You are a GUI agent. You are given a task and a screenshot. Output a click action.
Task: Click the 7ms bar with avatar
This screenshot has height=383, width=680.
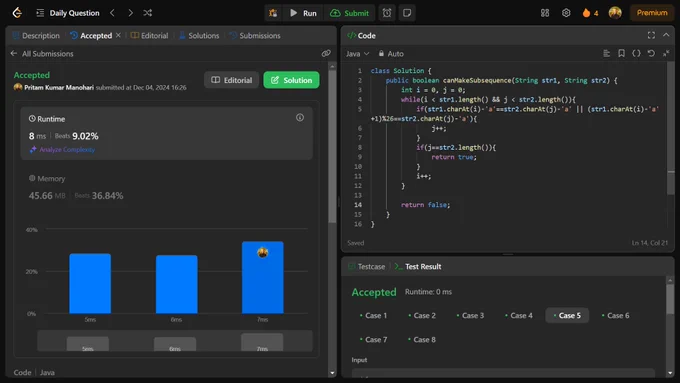pyautogui.click(x=262, y=278)
